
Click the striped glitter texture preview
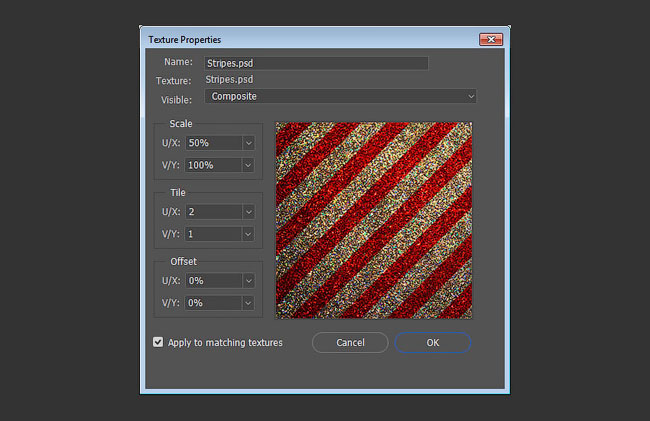coord(374,220)
